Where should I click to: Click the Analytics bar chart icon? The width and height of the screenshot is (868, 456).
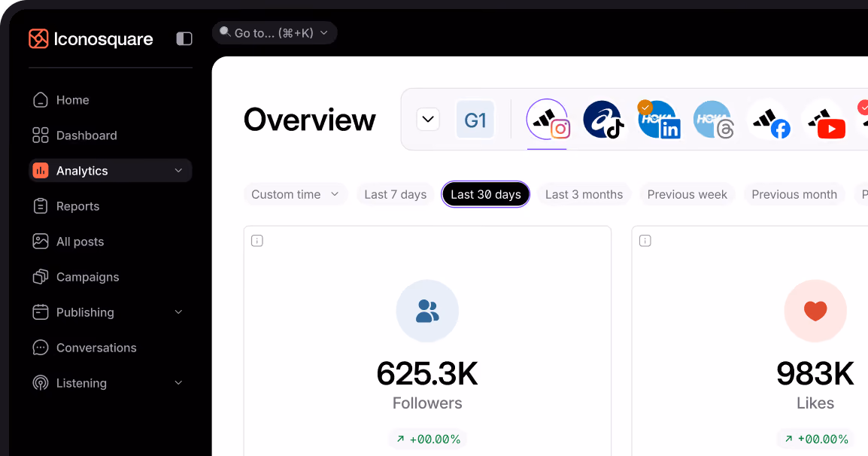pos(41,171)
